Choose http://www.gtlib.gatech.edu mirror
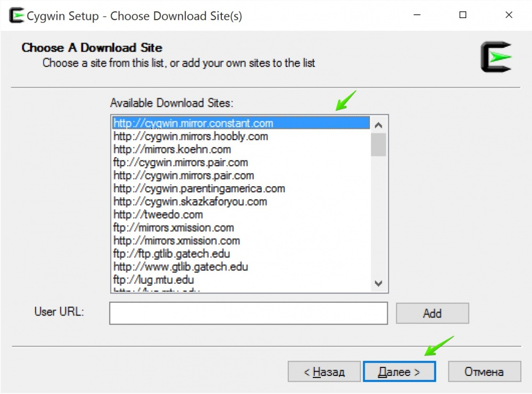Screen dimensions: 532x394 pyautogui.click(x=241, y=267)
